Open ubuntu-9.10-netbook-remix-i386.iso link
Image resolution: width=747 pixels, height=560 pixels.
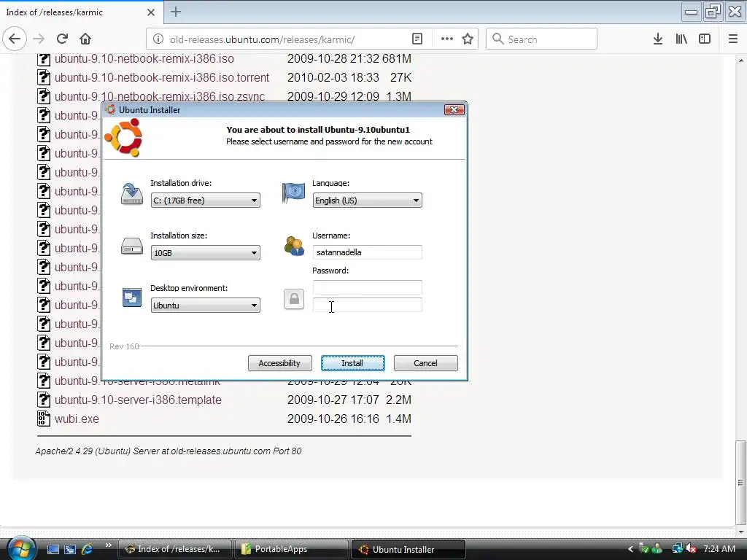pyautogui.click(x=144, y=58)
